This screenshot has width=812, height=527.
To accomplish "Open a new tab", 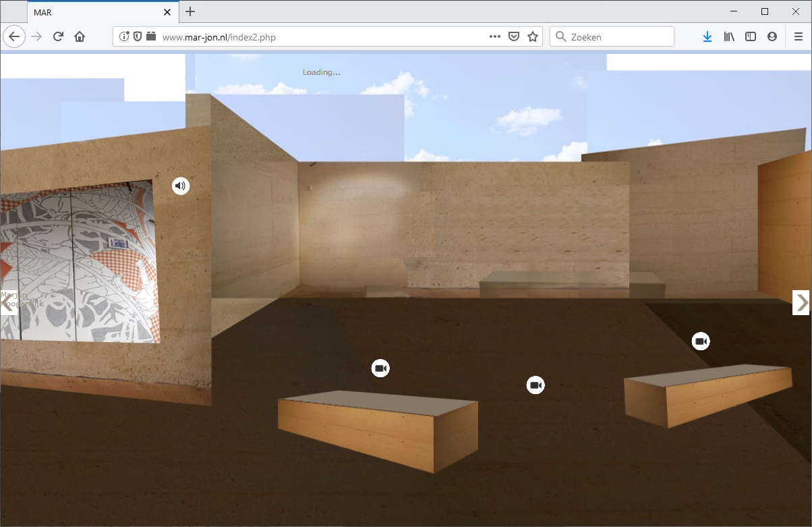I will point(190,12).
